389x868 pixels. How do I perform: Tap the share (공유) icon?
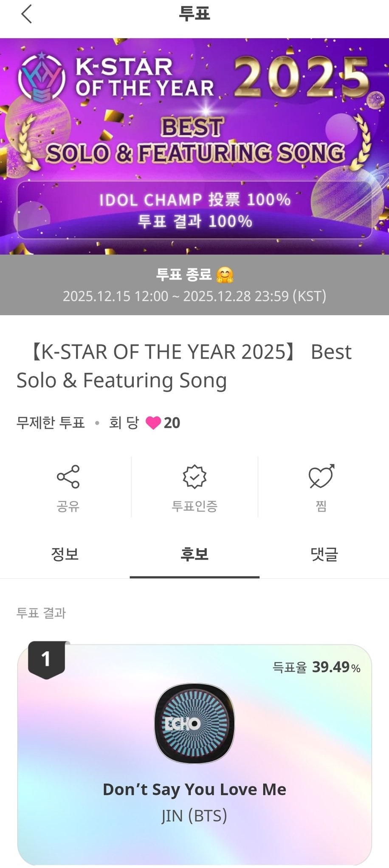point(68,476)
